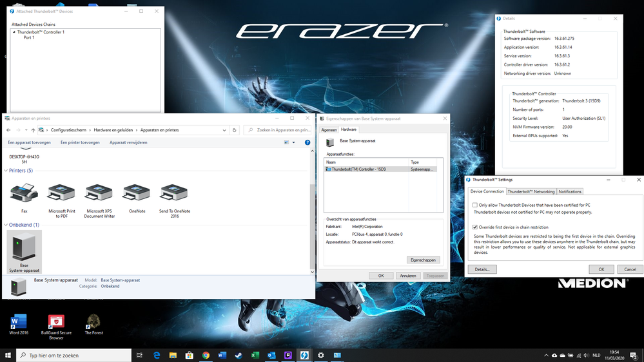Viewport: 644px width, 362px height.
Task: Uncheck Override first device in chain restriction
Action: 476,227
